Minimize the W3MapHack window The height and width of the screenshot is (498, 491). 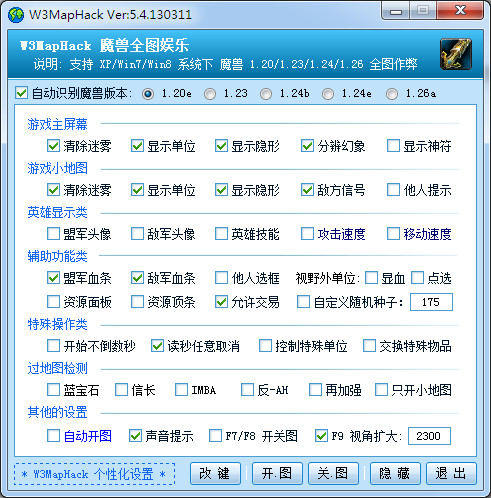(396, 11)
